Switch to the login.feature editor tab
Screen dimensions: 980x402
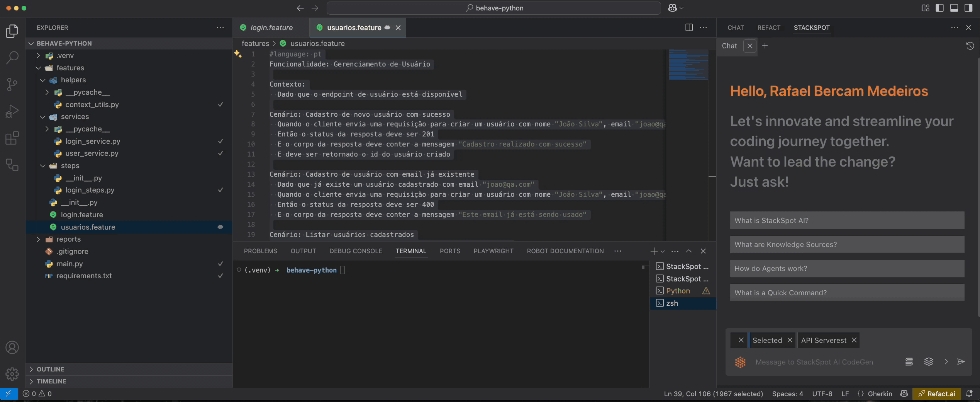click(x=271, y=27)
